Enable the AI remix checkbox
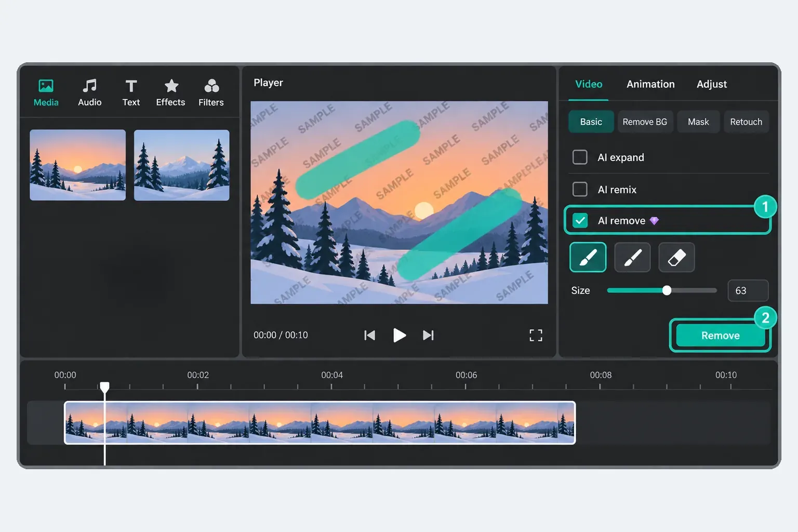The height and width of the screenshot is (532, 798). [x=580, y=189]
